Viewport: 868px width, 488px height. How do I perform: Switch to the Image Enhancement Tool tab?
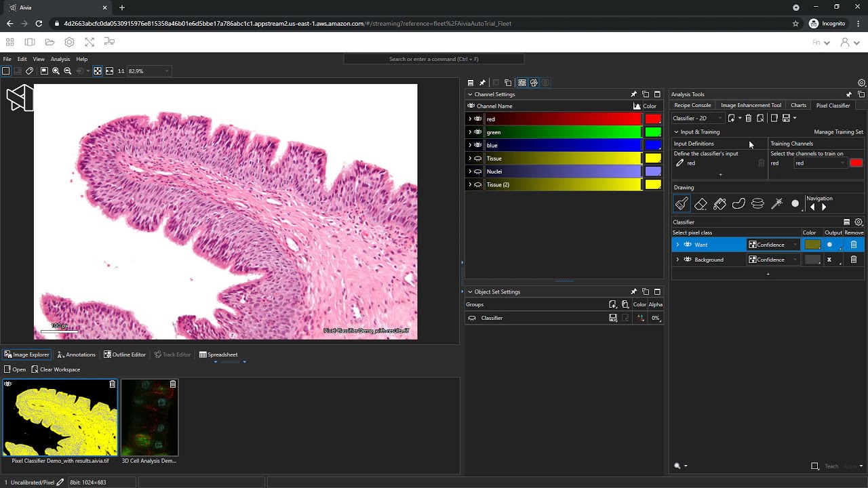coord(751,105)
